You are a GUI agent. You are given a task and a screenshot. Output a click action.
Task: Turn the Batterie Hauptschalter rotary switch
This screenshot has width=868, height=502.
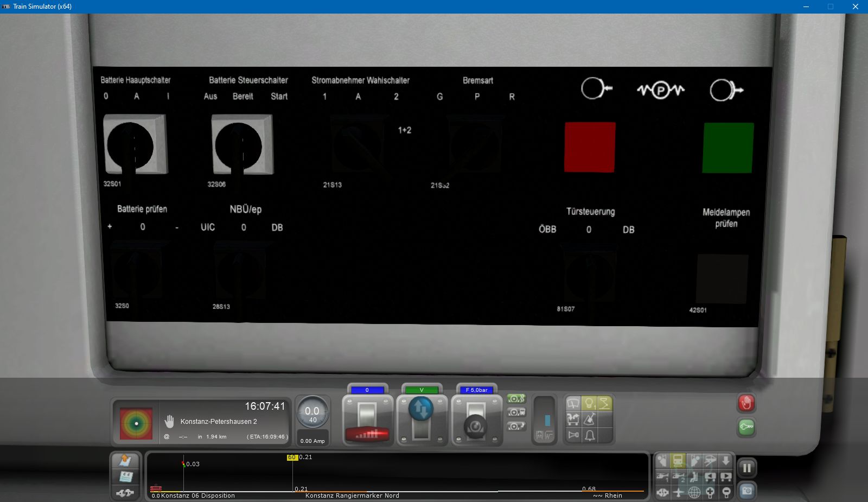click(135, 144)
